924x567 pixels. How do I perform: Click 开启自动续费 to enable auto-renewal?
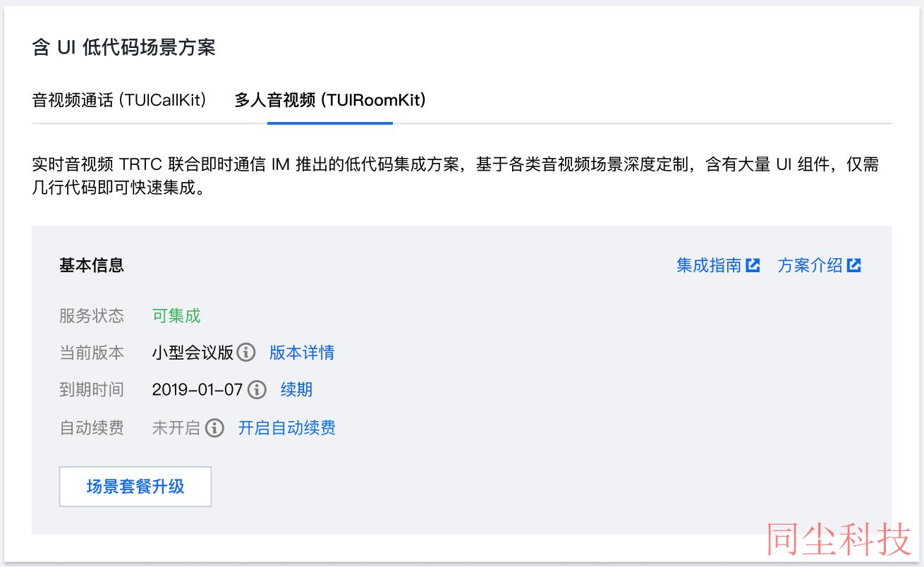click(286, 427)
